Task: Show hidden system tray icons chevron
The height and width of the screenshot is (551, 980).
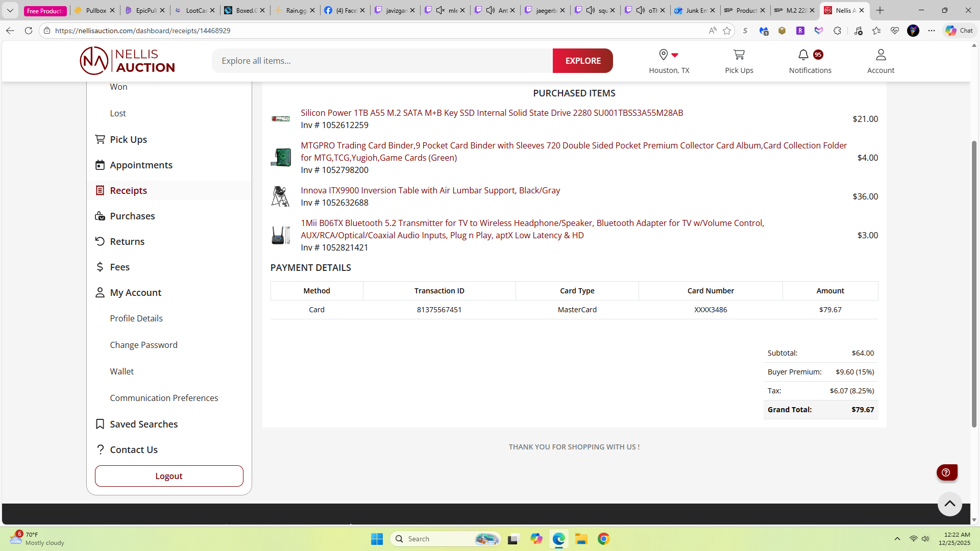Action: 897,539
